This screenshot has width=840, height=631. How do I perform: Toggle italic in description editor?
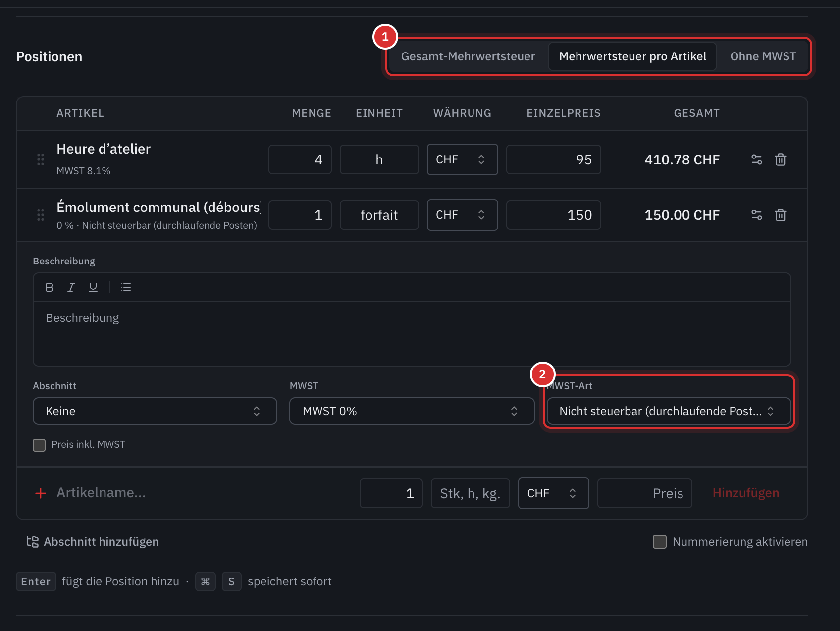pyautogui.click(x=71, y=287)
